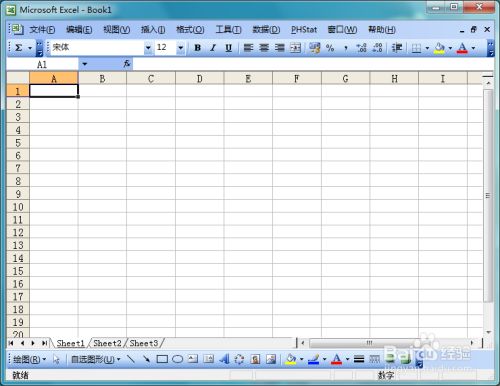This screenshot has width=500, height=386.
Task: Insert a Text Box
Action: pyautogui.click(x=193, y=359)
